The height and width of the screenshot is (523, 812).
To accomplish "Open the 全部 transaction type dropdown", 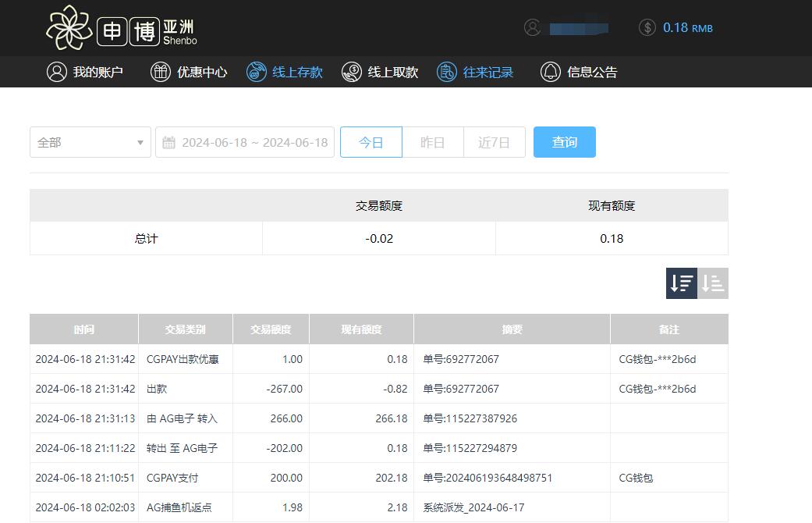I will pyautogui.click(x=90, y=142).
